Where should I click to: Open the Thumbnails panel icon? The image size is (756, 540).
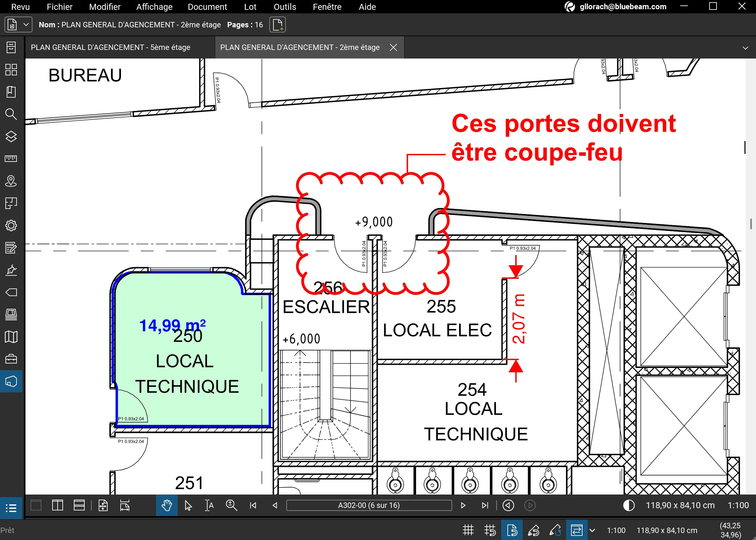click(11, 70)
